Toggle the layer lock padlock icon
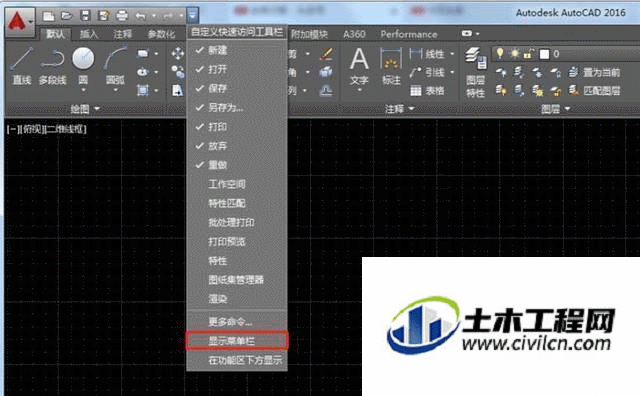 point(529,53)
